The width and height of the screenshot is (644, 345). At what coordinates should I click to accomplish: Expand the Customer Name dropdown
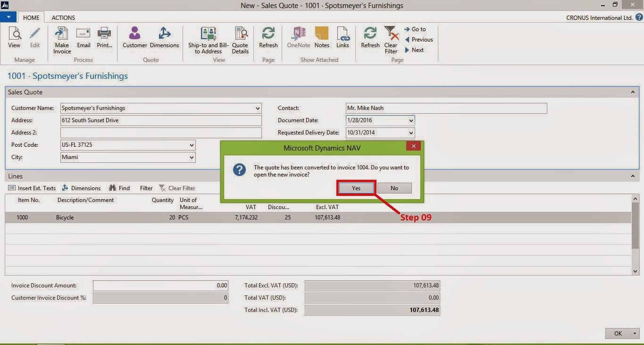pyautogui.click(x=257, y=108)
